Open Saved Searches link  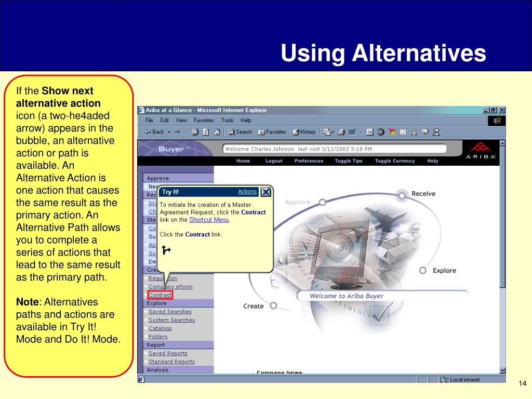pyautogui.click(x=170, y=312)
